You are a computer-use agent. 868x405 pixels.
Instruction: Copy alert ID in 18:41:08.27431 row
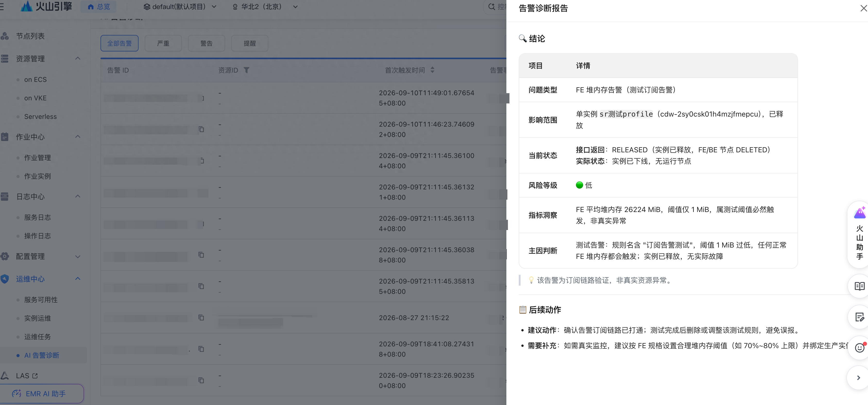[x=201, y=349]
